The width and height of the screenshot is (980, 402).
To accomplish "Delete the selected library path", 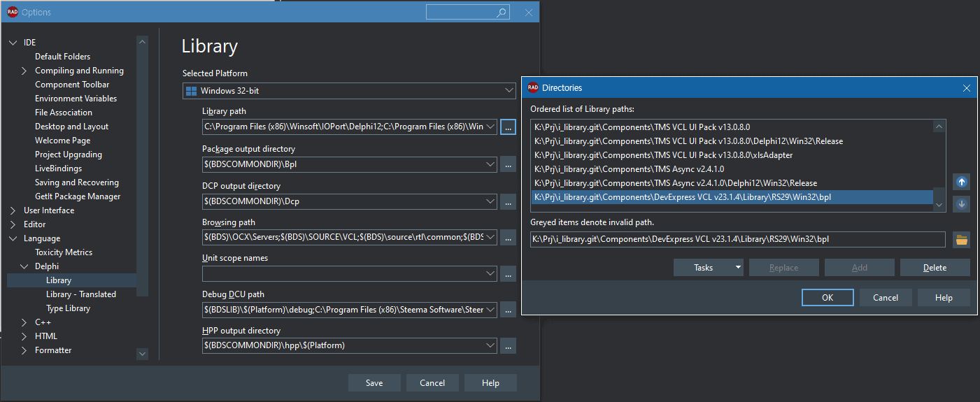I will [935, 268].
